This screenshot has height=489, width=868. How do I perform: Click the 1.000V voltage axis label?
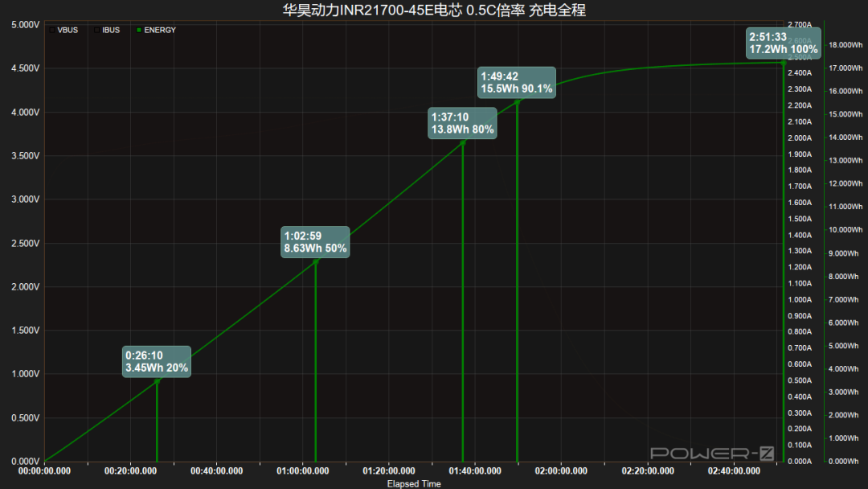(26, 374)
